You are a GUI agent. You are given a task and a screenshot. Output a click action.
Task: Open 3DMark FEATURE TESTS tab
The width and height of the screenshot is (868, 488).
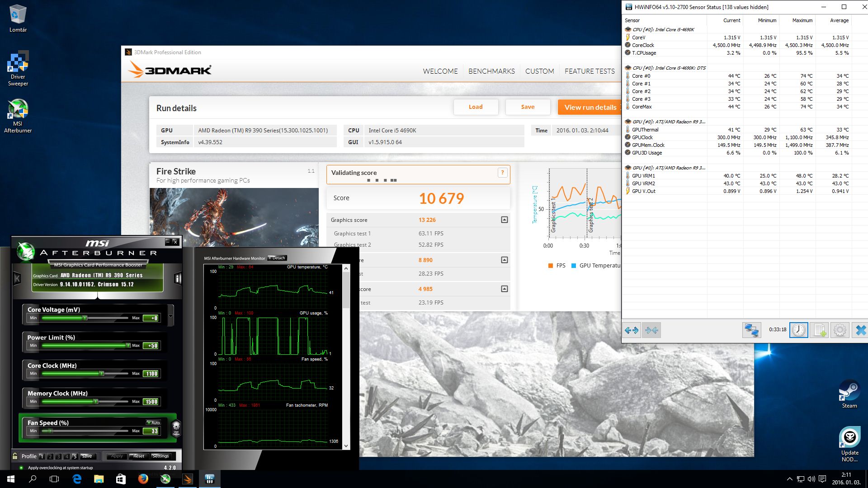590,71
